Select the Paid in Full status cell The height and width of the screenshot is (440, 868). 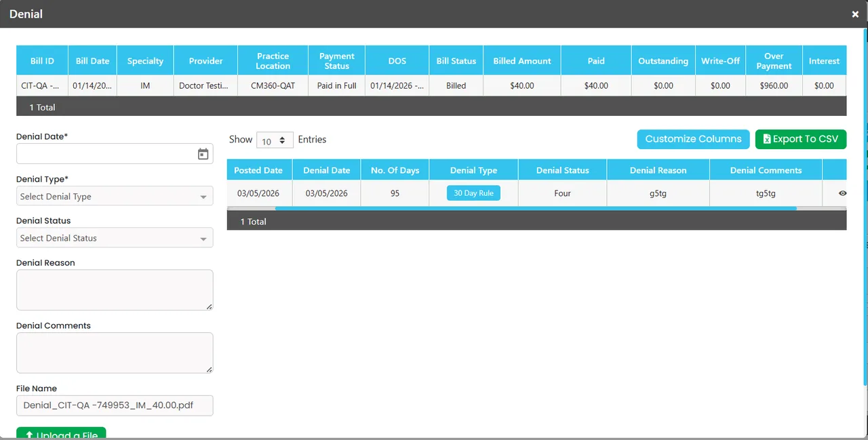point(337,86)
